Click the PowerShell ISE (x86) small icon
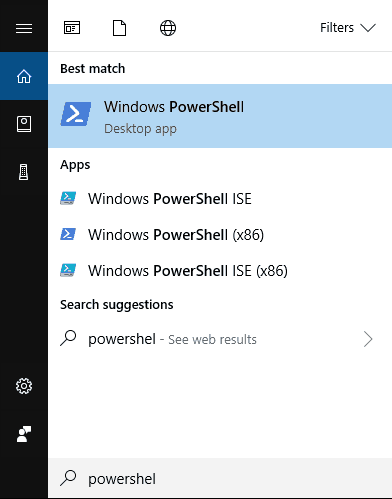Viewport: 392px width, 499px height. coord(68,270)
